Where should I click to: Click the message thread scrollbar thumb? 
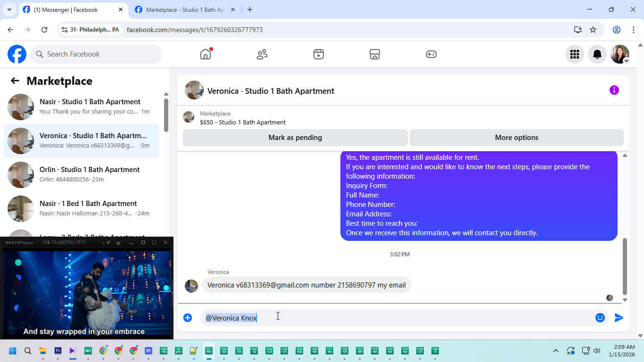click(625, 266)
